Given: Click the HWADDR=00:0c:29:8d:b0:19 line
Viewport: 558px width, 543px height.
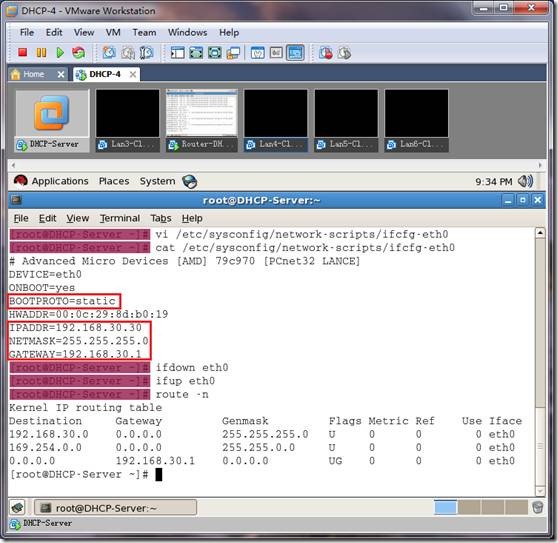Looking at the screenshot, I should point(88,314).
